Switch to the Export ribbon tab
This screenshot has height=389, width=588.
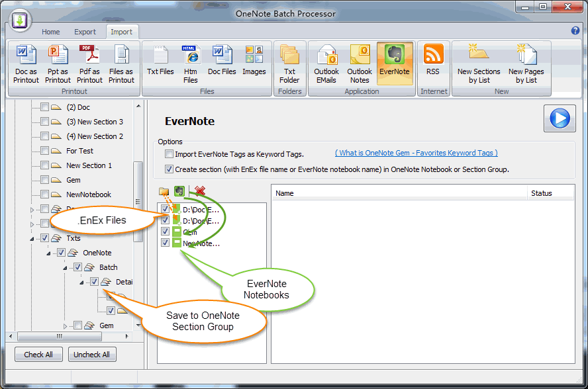tap(85, 32)
